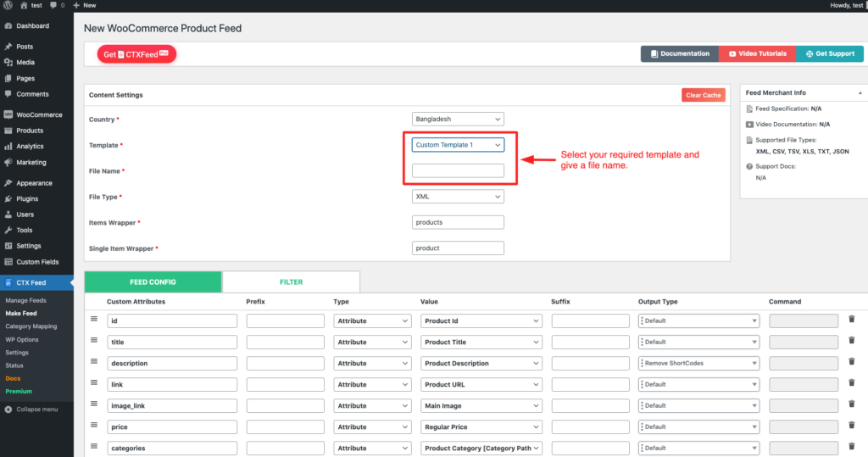Switch to the FEED CONFIG tab
Image resolution: width=868 pixels, height=457 pixels.
point(153,282)
